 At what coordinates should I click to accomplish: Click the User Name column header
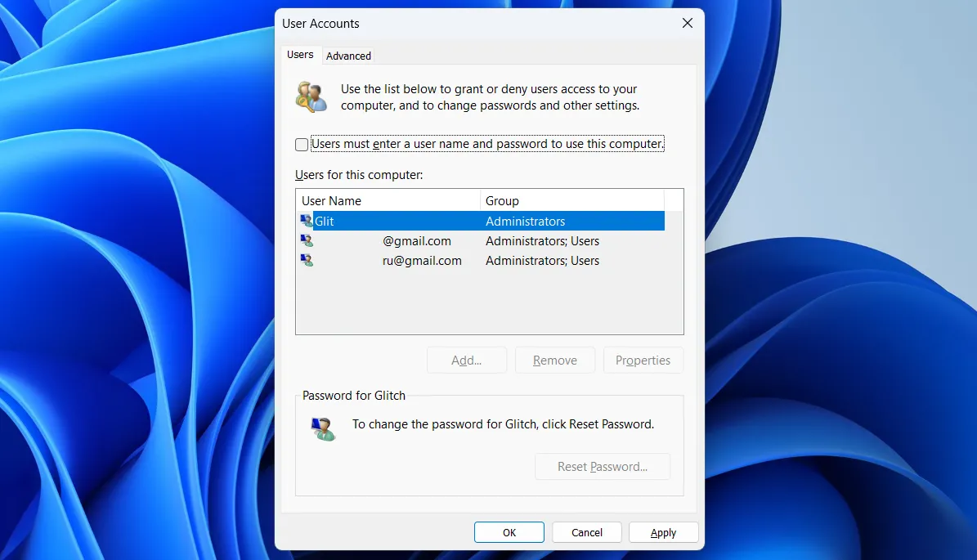pyautogui.click(x=331, y=200)
